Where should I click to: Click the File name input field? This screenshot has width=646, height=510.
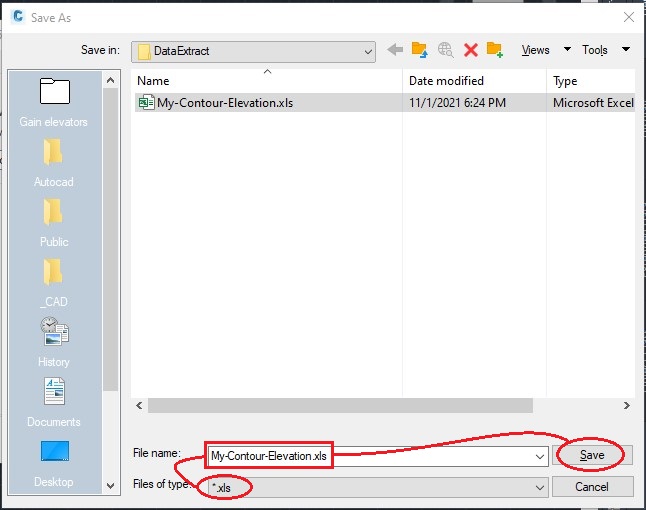point(378,456)
